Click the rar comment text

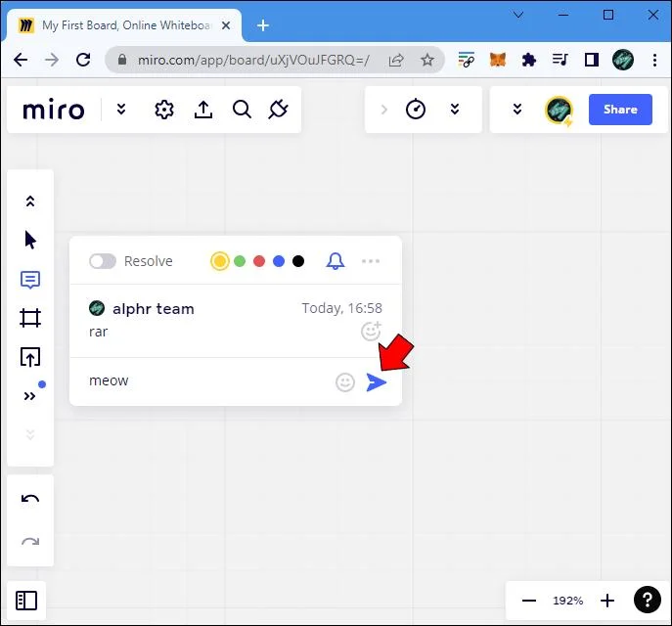click(x=99, y=332)
